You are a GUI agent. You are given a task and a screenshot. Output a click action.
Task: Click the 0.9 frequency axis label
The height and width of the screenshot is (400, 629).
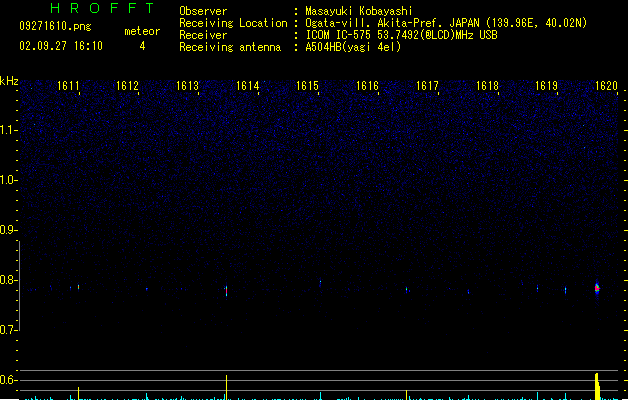click(8, 230)
